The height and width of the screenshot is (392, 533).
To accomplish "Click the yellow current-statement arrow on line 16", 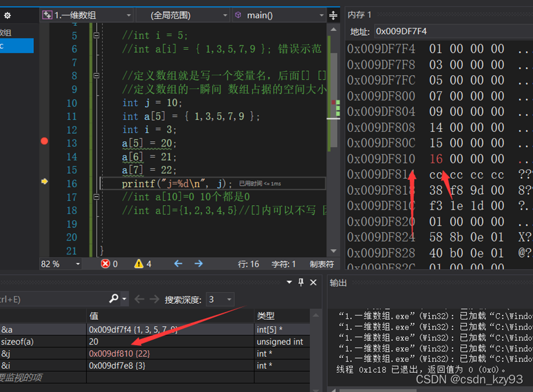I will coord(44,182).
